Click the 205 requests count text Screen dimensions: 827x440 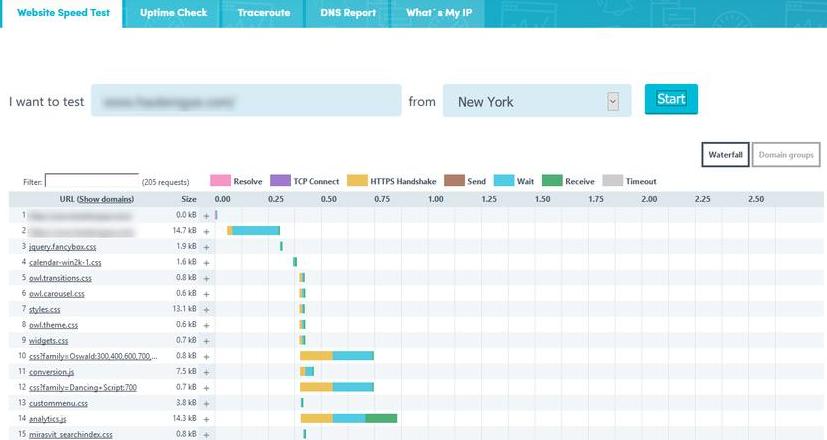click(166, 182)
